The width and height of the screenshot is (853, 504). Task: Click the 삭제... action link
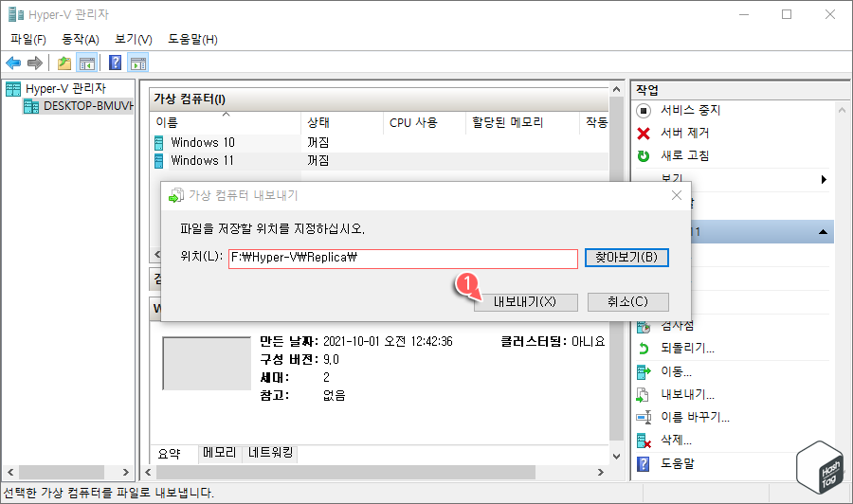[676, 441]
